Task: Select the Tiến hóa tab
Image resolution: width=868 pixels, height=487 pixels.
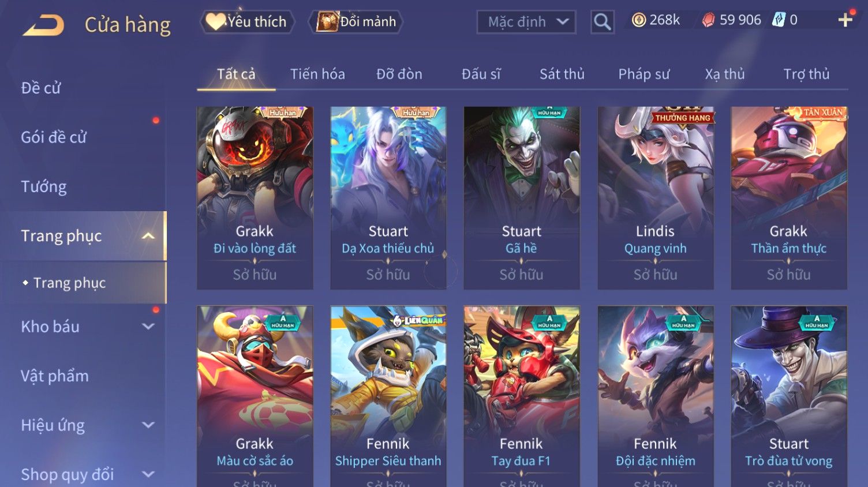Action: click(317, 74)
